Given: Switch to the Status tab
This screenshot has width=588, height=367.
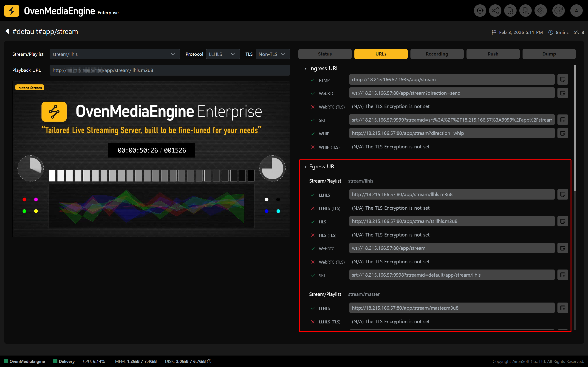Looking at the screenshot, I should [x=325, y=54].
